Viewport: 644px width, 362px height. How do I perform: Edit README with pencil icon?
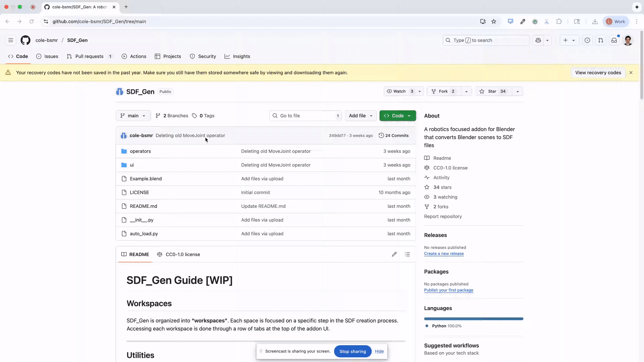click(x=394, y=254)
